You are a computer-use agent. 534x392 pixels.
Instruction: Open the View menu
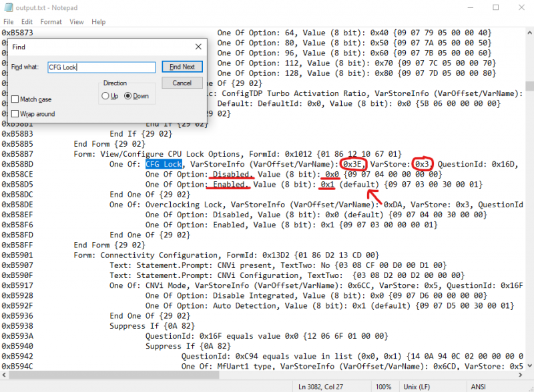coord(77,21)
